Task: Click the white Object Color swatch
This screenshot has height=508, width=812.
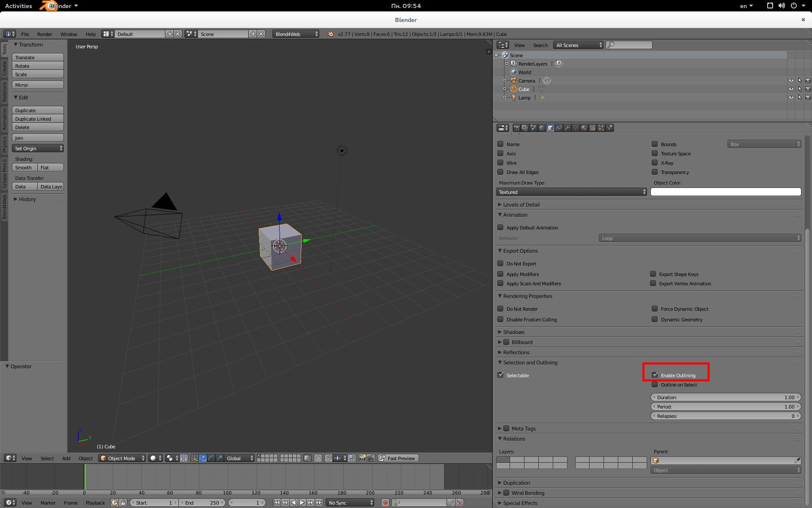Action: [725, 192]
